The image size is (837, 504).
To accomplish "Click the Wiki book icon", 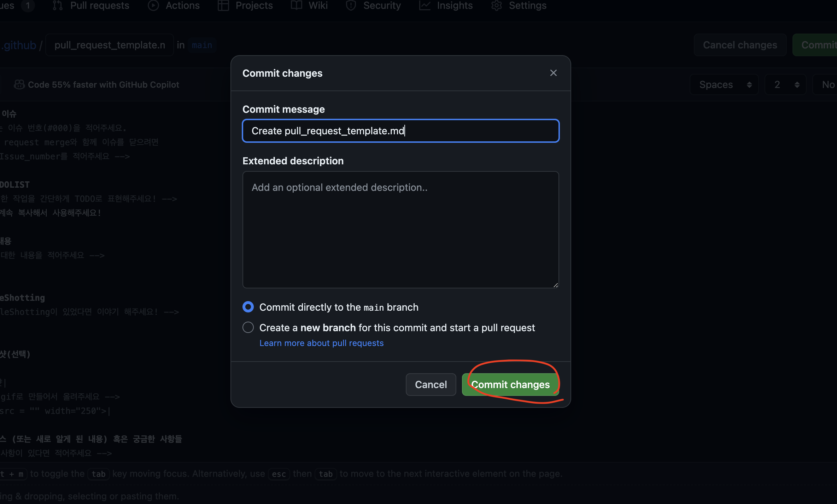I will click(x=296, y=5).
